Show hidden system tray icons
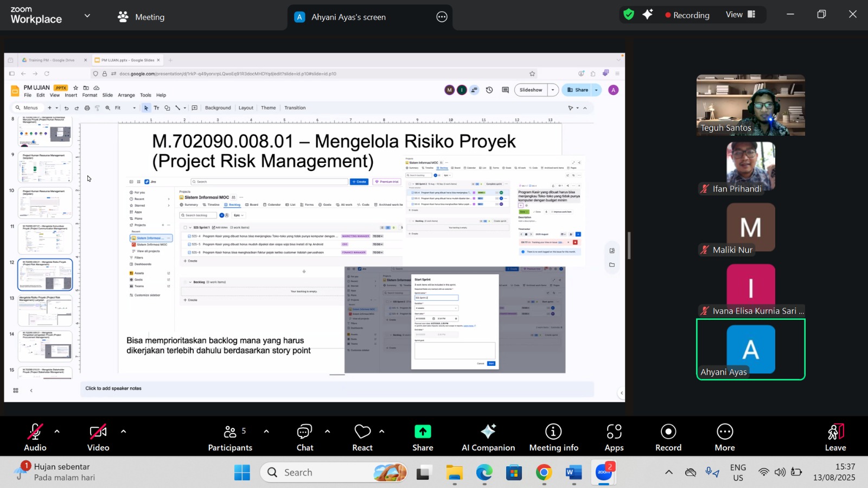The width and height of the screenshot is (868, 488). click(x=669, y=472)
